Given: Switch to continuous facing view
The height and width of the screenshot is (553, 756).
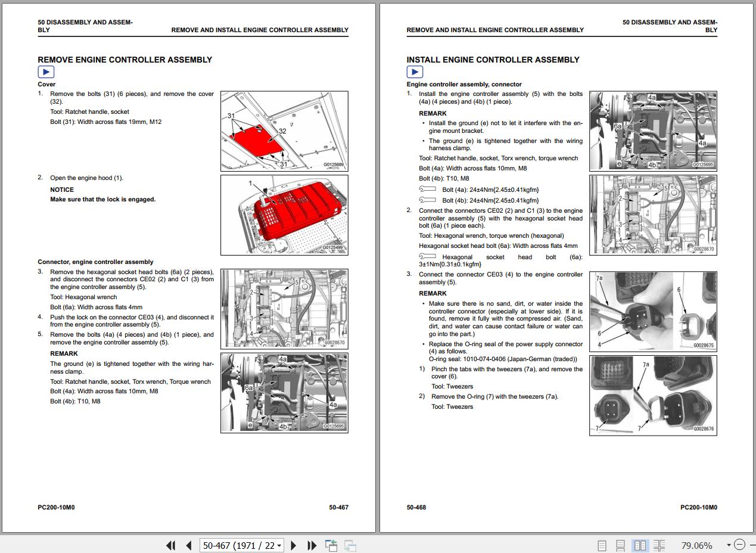Looking at the screenshot, I should point(659,545).
